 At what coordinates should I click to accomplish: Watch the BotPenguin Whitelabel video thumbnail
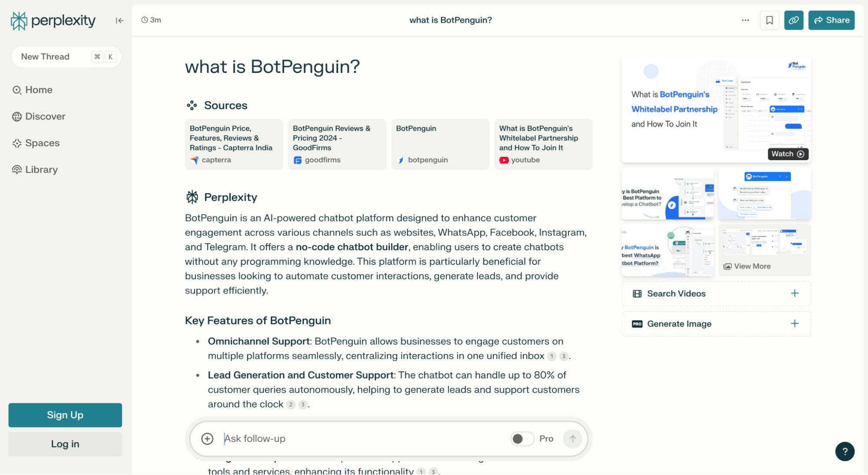pos(788,154)
